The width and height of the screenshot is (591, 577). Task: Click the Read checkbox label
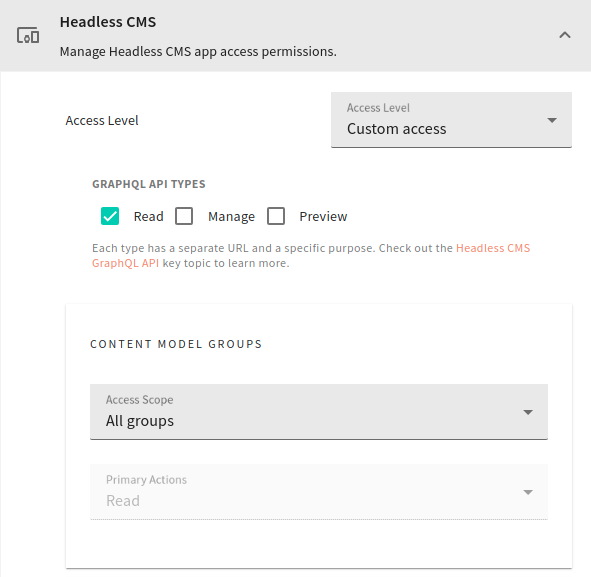[149, 216]
